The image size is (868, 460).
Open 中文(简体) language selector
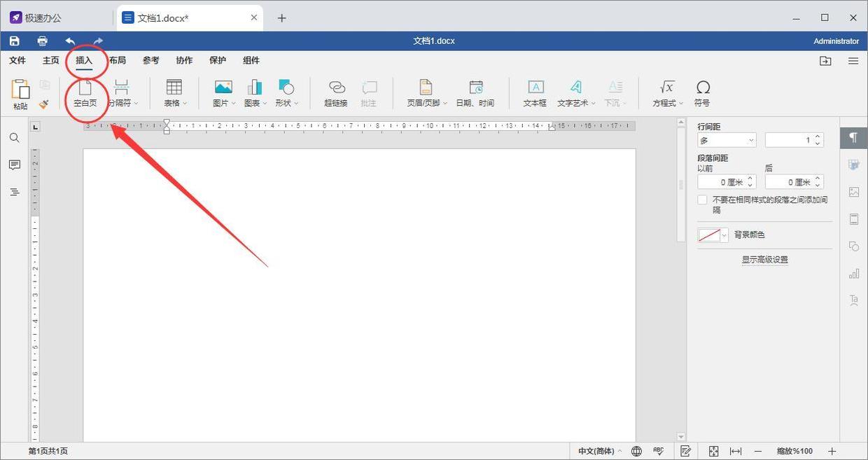pyautogui.click(x=600, y=451)
